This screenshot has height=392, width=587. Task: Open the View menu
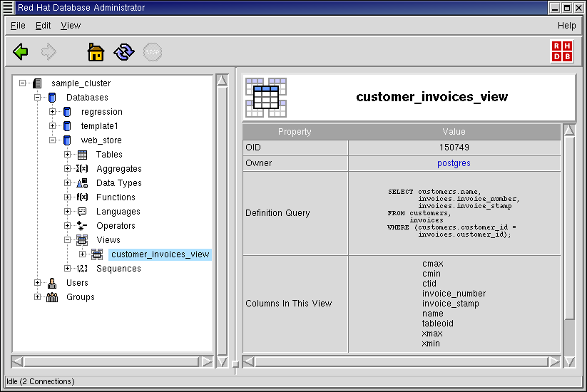(x=71, y=26)
